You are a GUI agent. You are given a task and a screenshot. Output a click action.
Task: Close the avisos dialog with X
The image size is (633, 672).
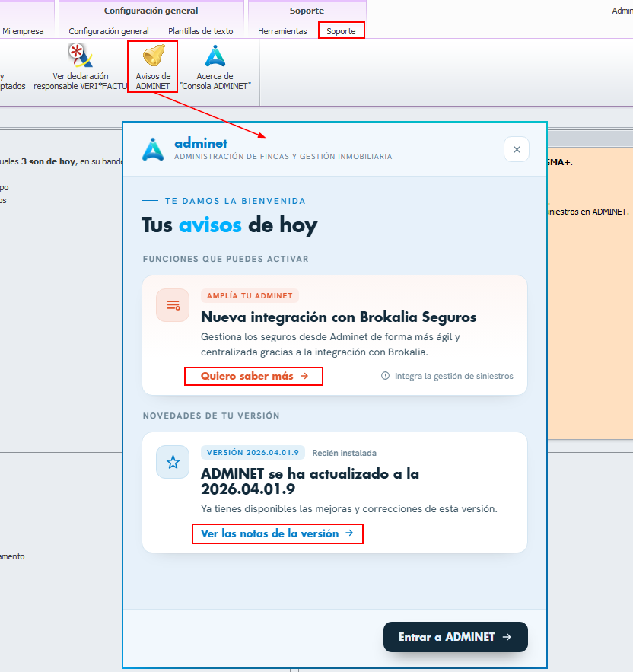pos(517,149)
